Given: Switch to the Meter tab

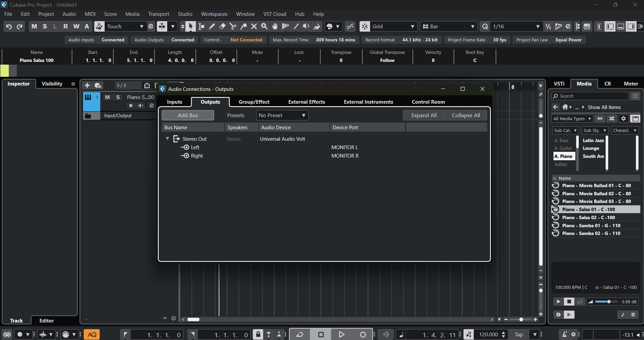Looking at the screenshot, I should pos(631,84).
